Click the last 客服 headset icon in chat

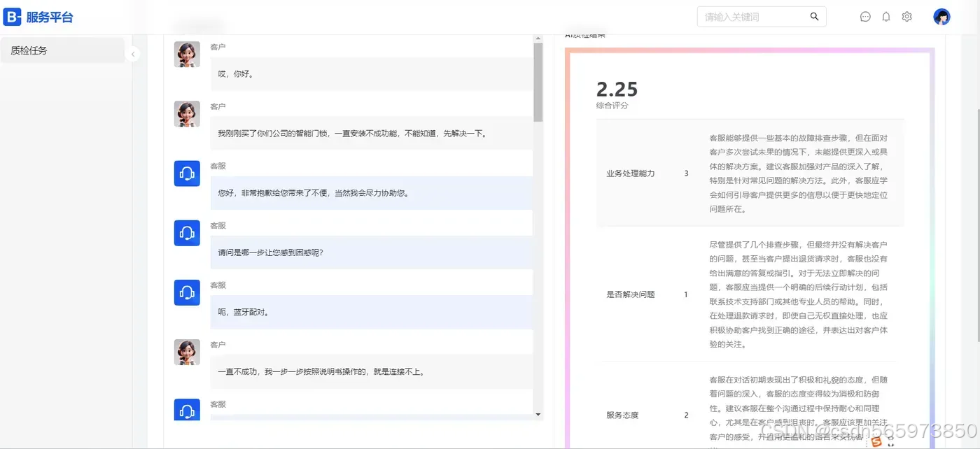pos(186,411)
